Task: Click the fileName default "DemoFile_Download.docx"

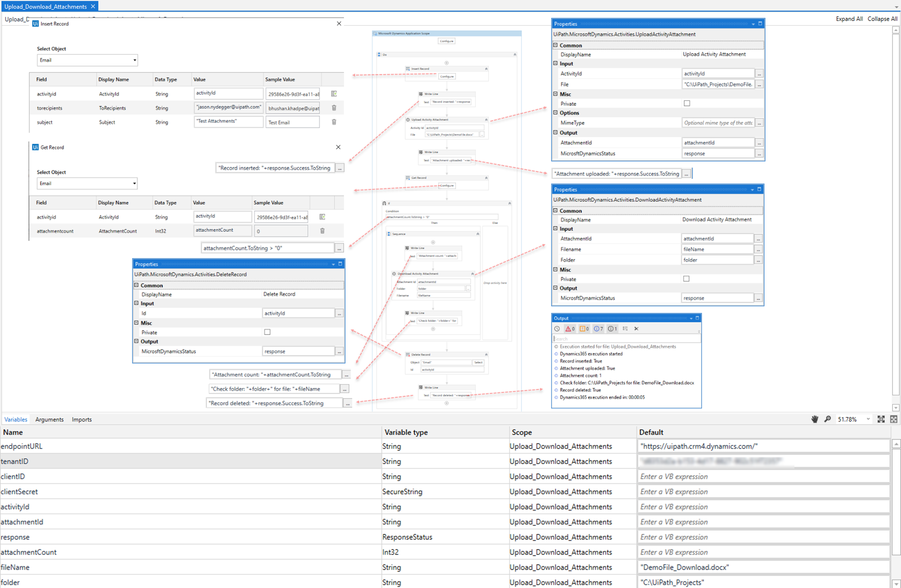Action: 763,567
